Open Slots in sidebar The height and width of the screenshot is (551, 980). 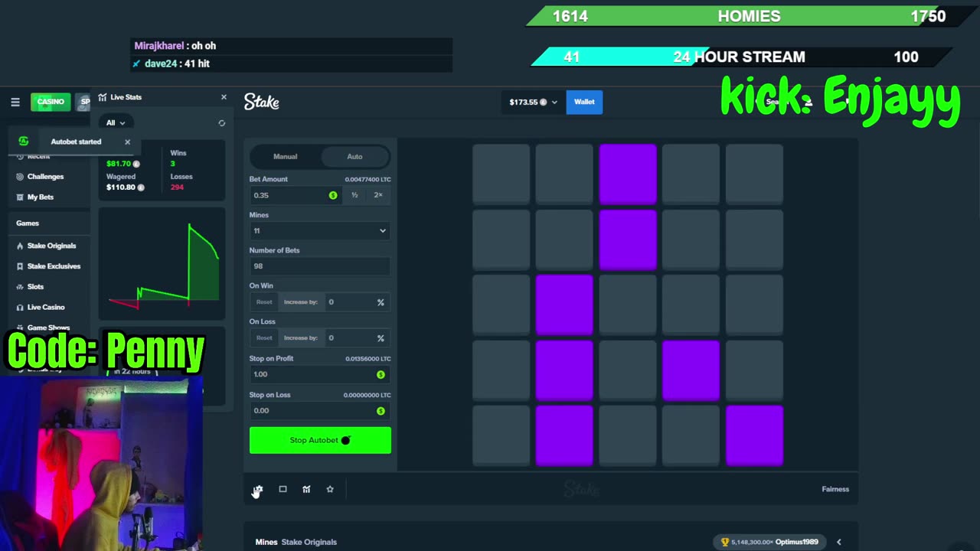[x=35, y=287]
